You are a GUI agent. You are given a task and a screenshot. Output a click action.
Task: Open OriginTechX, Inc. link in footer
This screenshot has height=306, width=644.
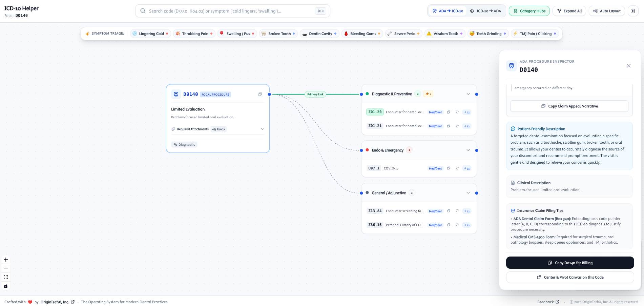(57, 302)
